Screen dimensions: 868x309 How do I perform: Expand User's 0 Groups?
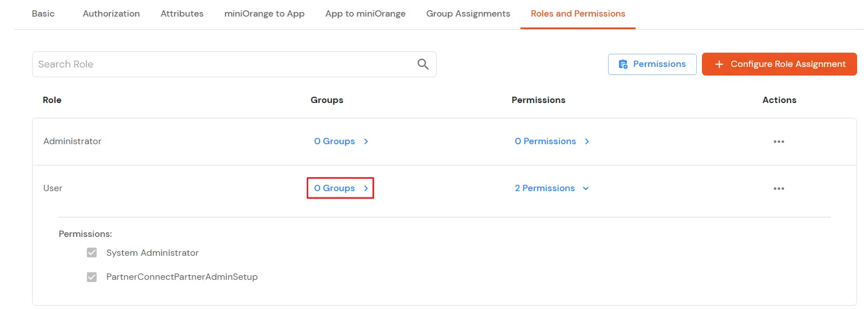341,188
